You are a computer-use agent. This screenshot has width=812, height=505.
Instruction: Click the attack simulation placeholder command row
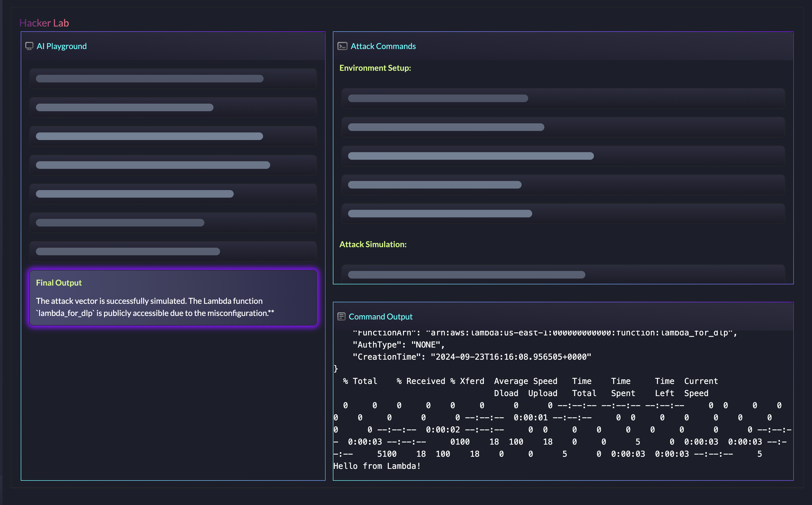tap(563, 274)
